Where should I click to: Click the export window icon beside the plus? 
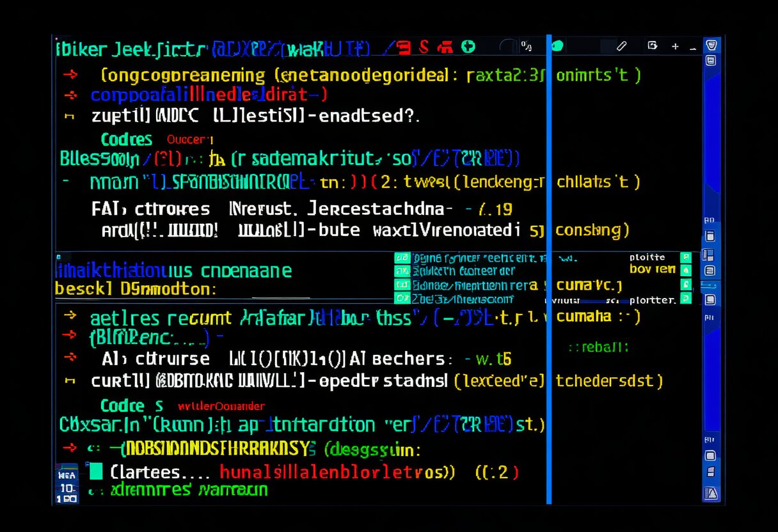pos(652,45)
